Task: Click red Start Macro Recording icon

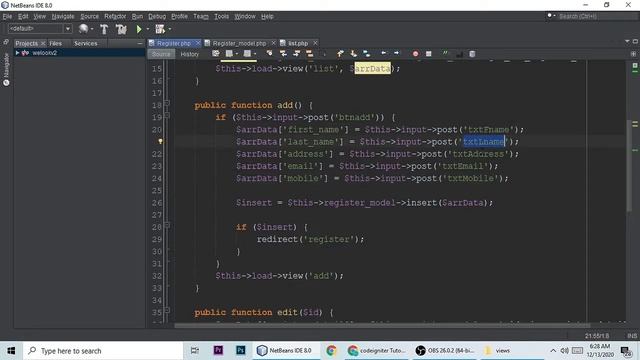Action: tap(416, 53)
